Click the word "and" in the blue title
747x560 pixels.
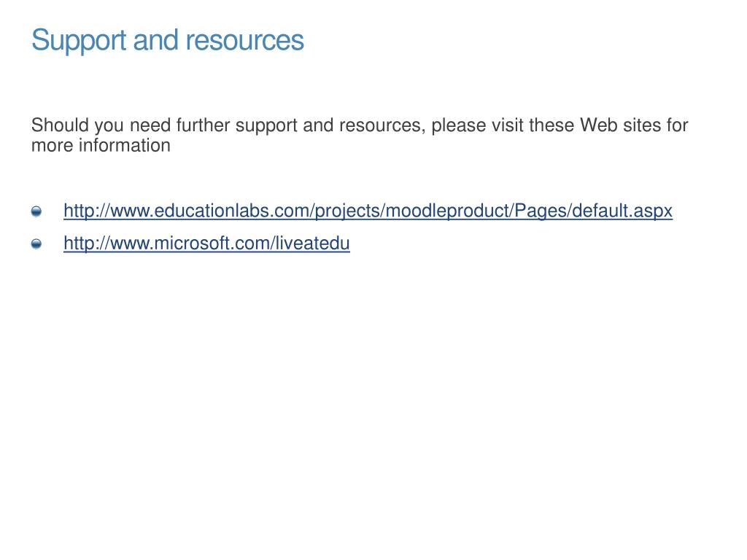(156, 40)
